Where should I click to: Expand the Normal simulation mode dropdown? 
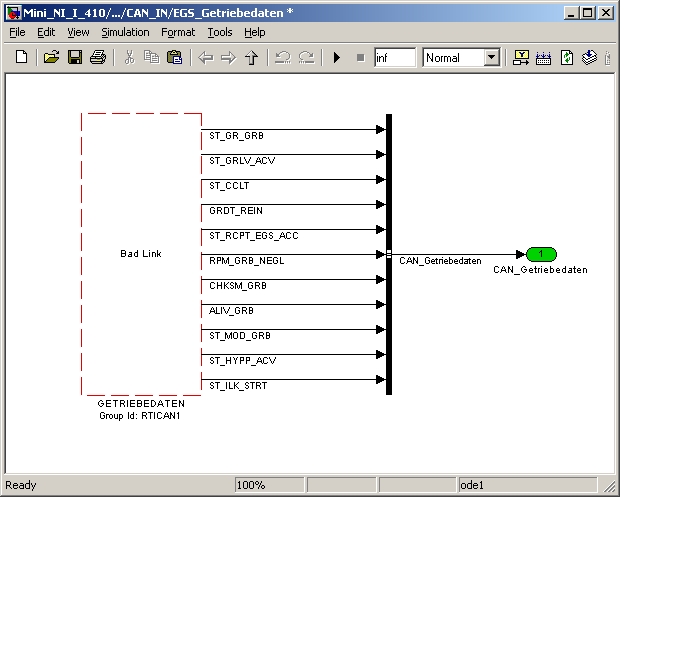[x=491, y=58]
